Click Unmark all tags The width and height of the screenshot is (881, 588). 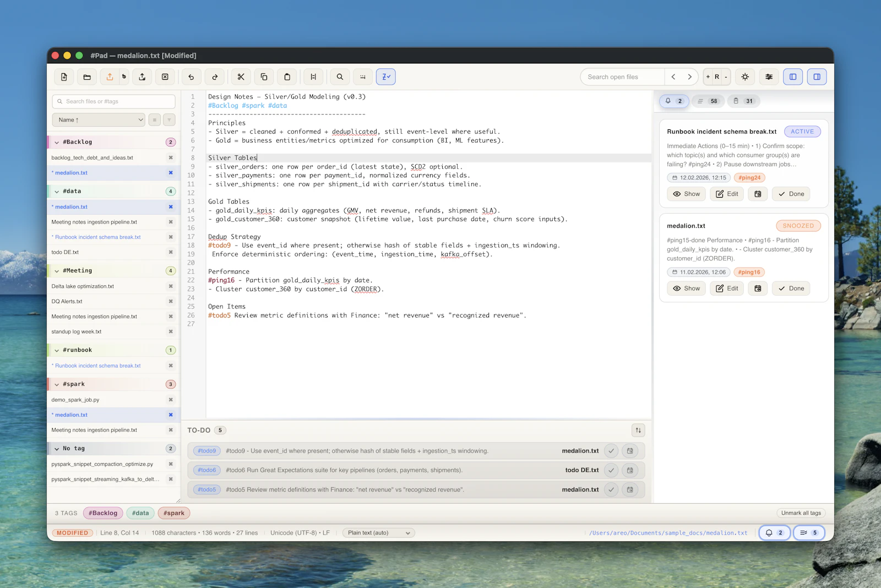point(801,513)
